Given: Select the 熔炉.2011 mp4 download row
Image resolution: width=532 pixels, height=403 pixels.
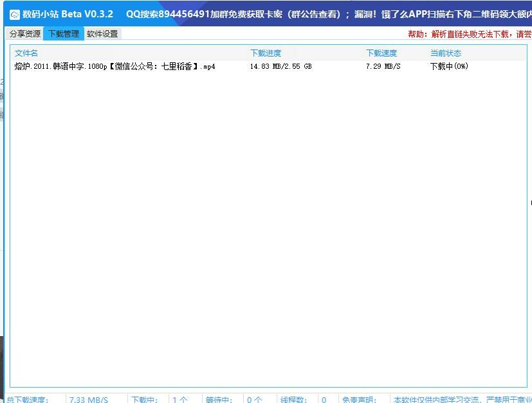Looking at the screenshot, I should click(x=115, y=66).
